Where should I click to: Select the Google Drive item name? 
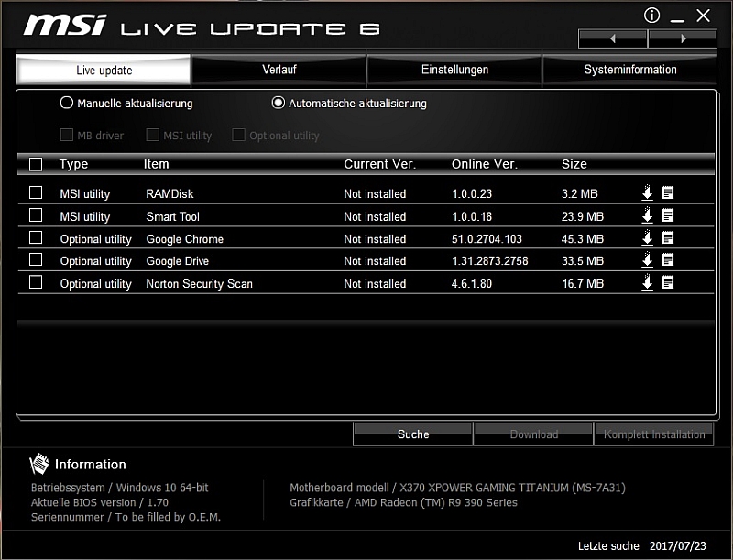[x=177, y=261]
